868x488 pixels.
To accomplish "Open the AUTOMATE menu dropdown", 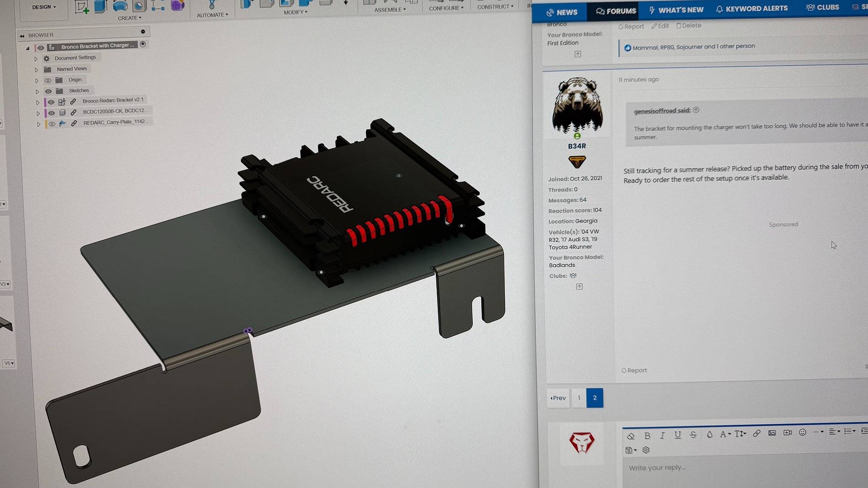I will pyautogui.click(x=212, y=15).
